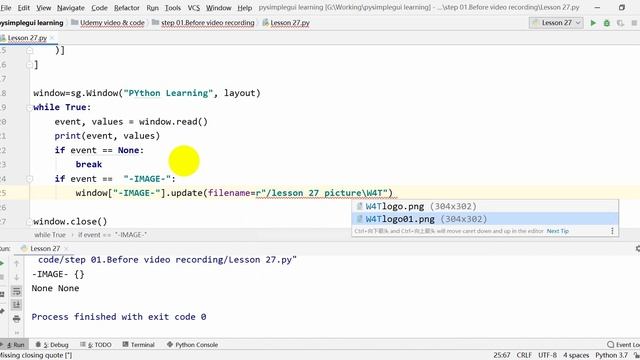This screenshot has height=360, width=640.
Task: Click the Event Log icon
Action: [x=611, y=344]
